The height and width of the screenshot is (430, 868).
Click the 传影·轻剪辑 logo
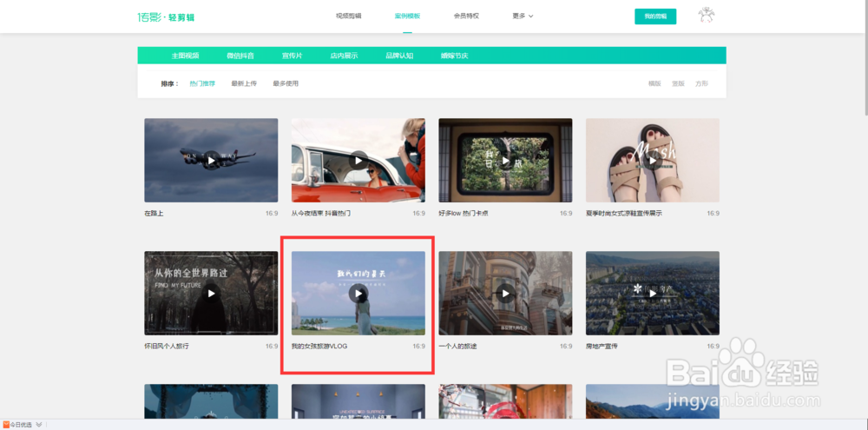coord(166,17)
